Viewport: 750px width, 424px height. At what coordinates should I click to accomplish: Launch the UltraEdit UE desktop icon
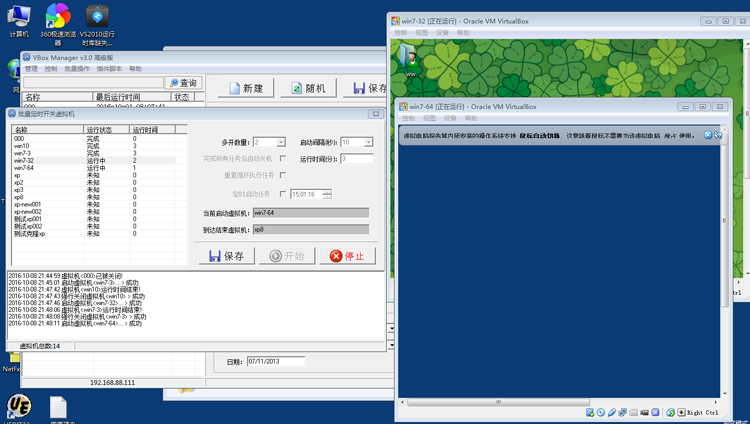point(19,408)
